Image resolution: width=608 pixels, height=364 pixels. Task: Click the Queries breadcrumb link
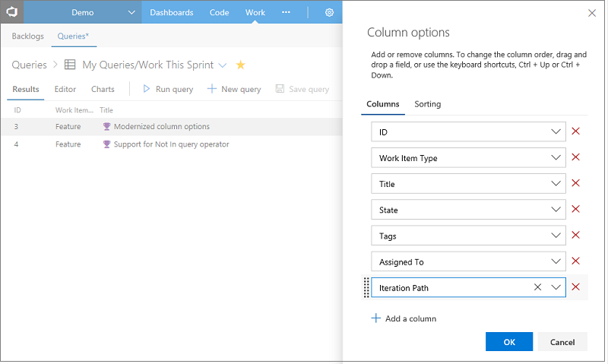(x=29, y=65)
